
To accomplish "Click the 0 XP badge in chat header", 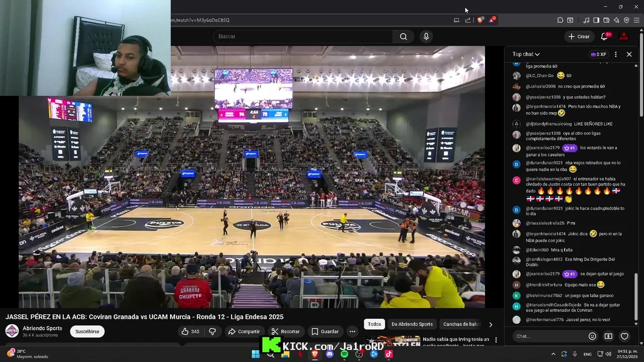I will click(598, 54).
